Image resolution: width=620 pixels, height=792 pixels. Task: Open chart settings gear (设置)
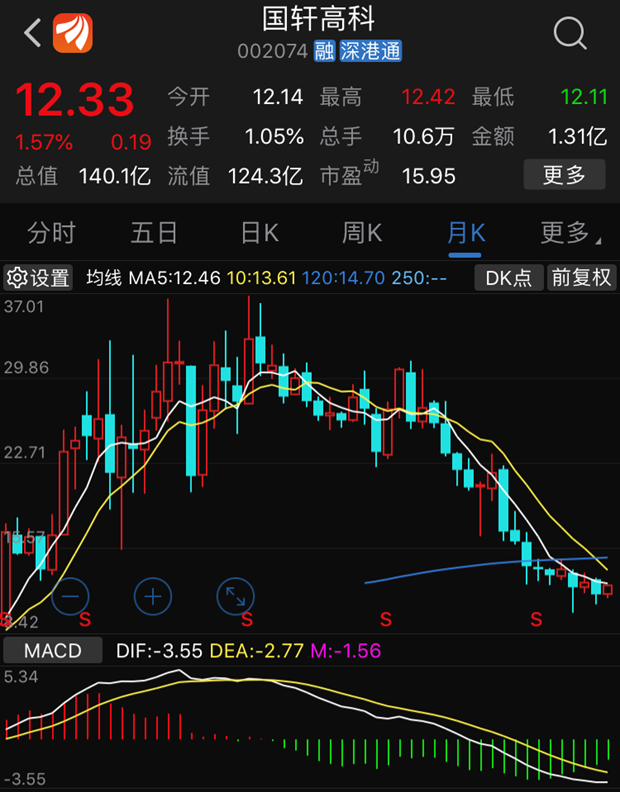tap(39, 278)
